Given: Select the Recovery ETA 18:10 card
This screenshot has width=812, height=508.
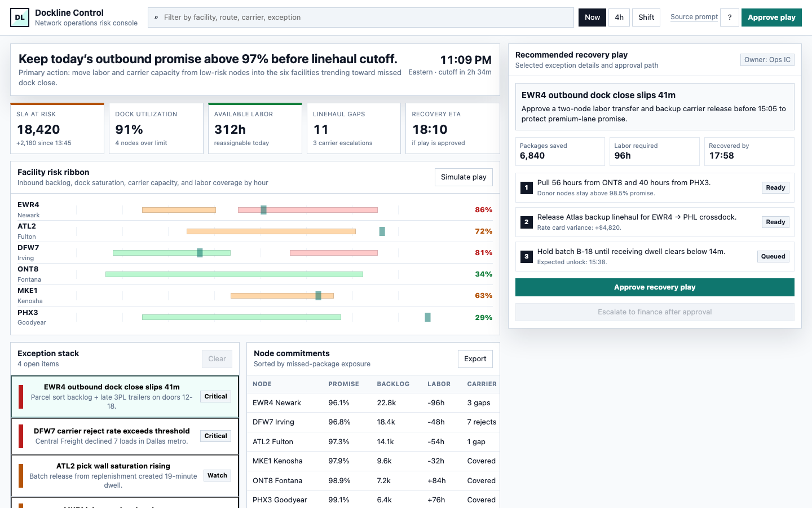Looking at the screenshot, I should 453,128.
